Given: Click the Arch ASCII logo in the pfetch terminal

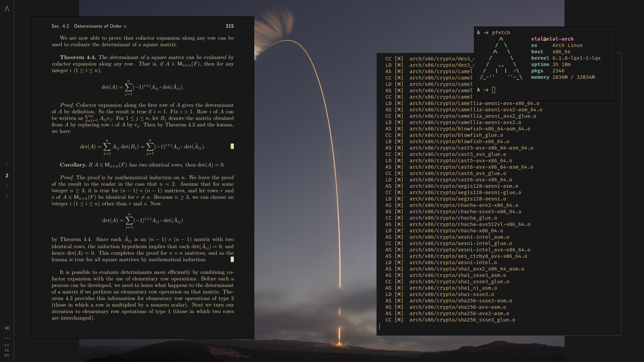Looking at the screenshot, I should [501, 58].
